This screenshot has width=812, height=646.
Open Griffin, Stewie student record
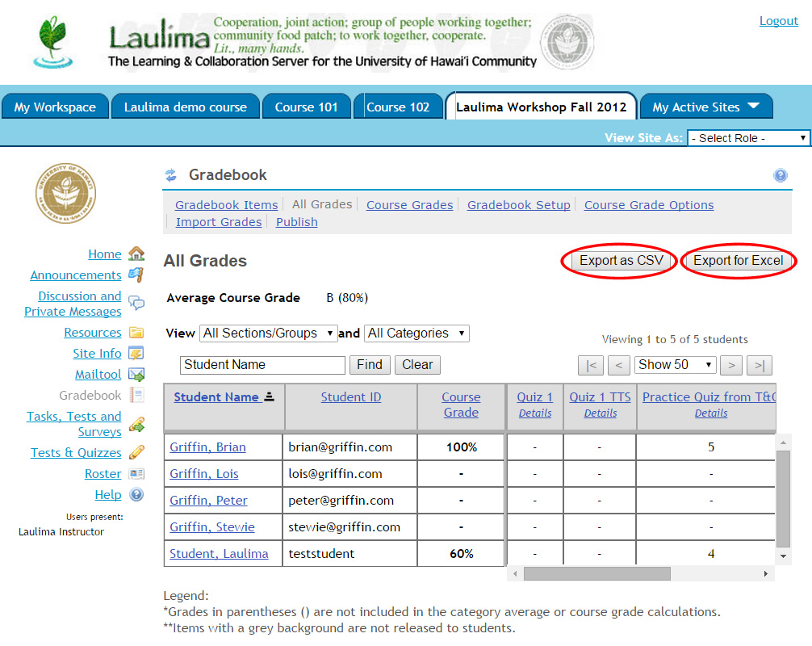212,526
